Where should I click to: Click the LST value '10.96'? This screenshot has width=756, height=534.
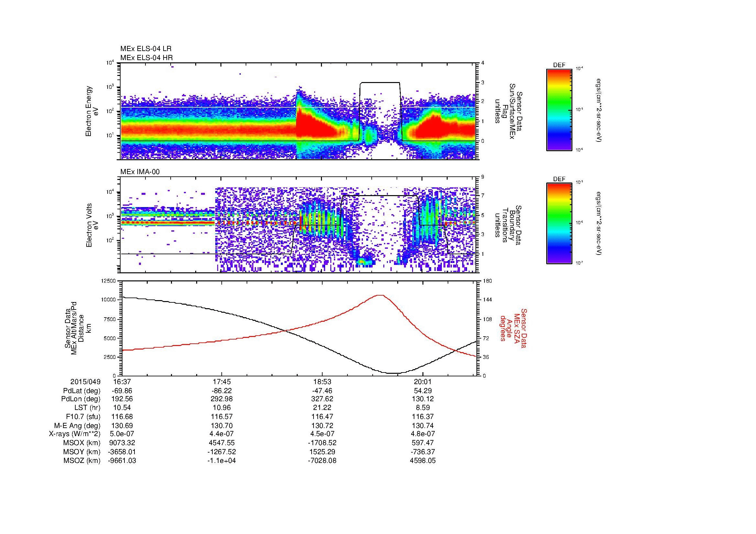click(222, 408)
